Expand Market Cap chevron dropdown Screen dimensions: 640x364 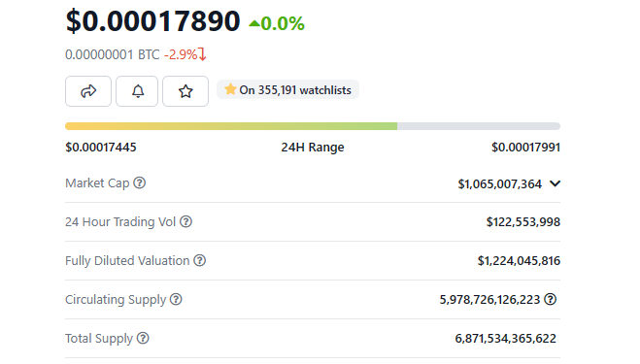tap(555, 183)
